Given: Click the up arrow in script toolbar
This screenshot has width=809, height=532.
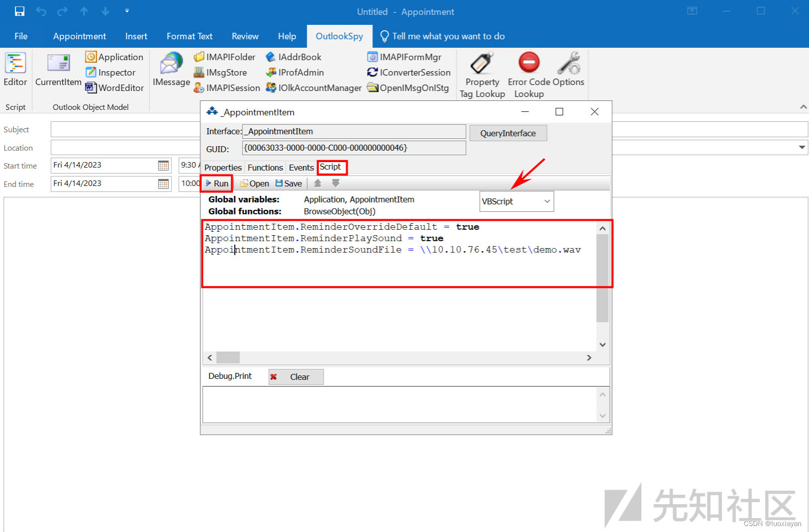Looking at the screenshot, I should tap(318, 183).
